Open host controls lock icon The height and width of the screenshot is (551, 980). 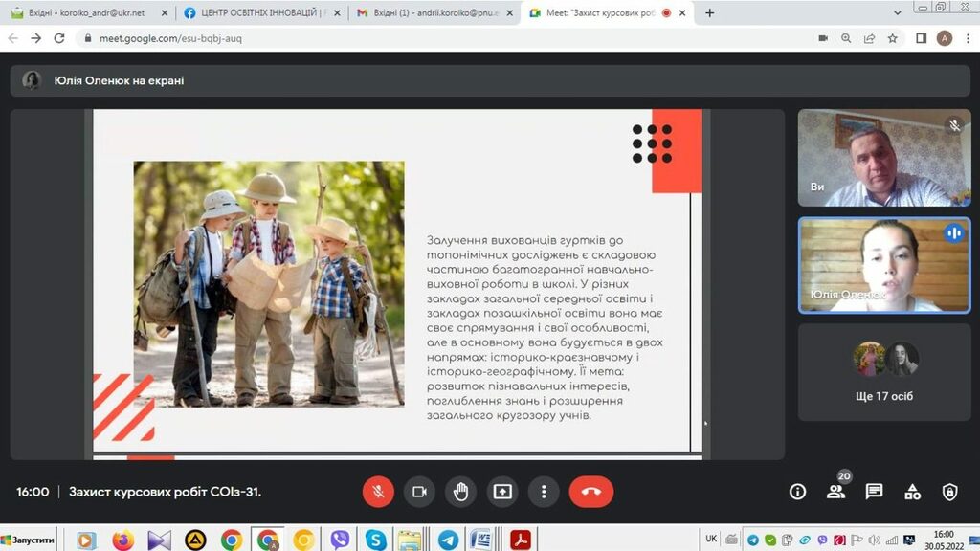(949, 492)
